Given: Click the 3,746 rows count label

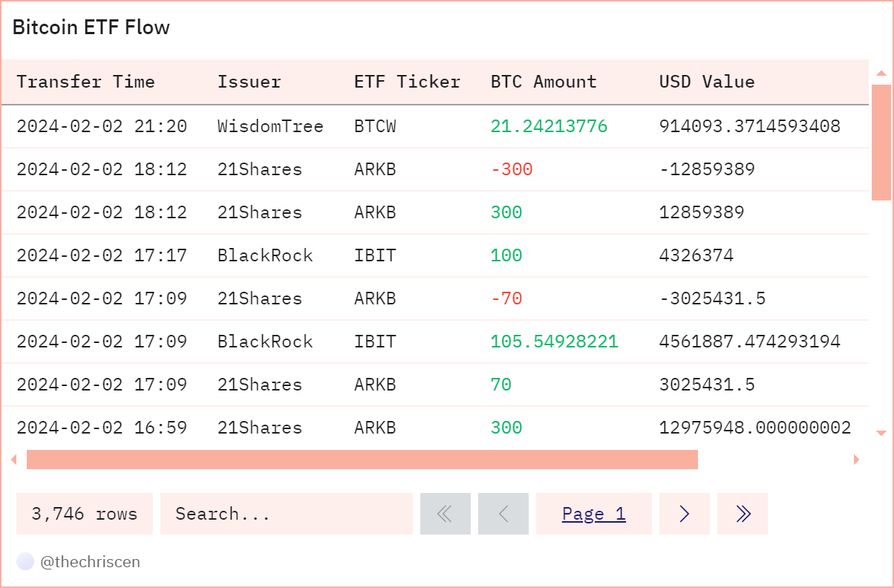Looking at the screenshot, I should coord(85,514).
